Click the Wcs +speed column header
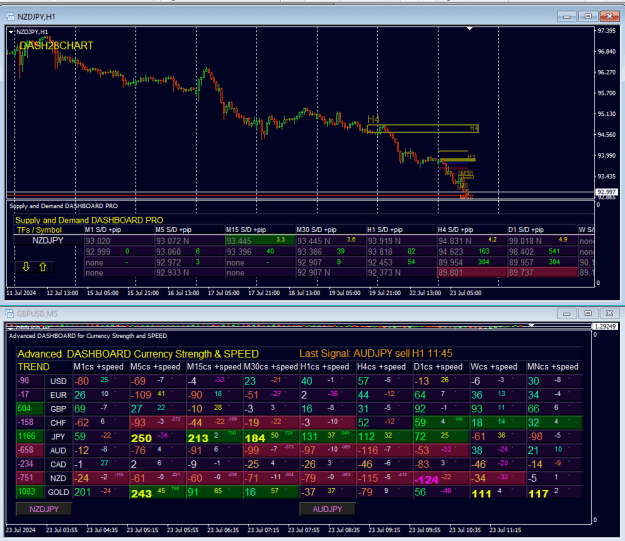625x541 pixels. coord(494,367)
